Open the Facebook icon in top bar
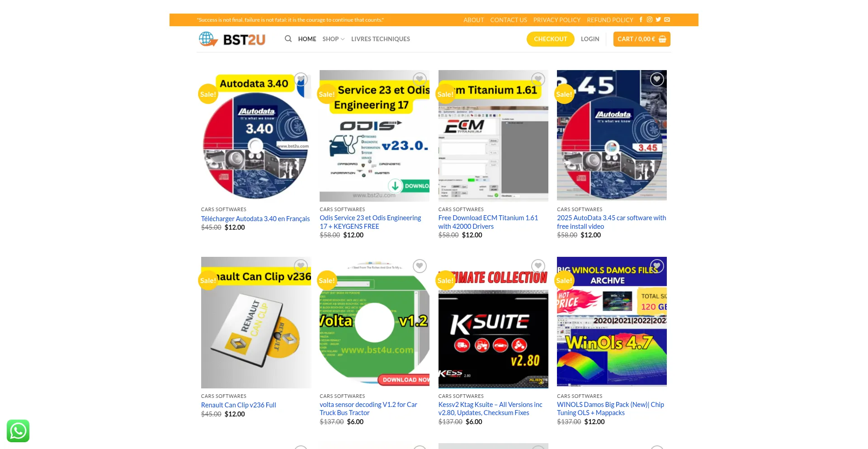The image size is (868, 449). point(641,19)
